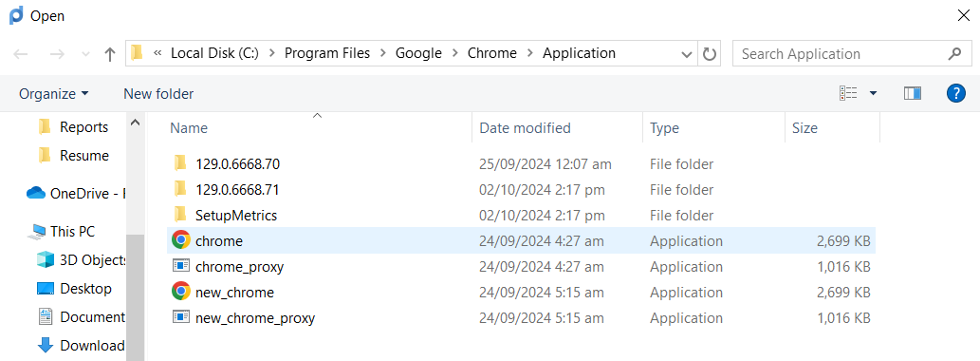Click the new_chrome file name
Viewport: 980px width, 361px height.
click(234, 293)
